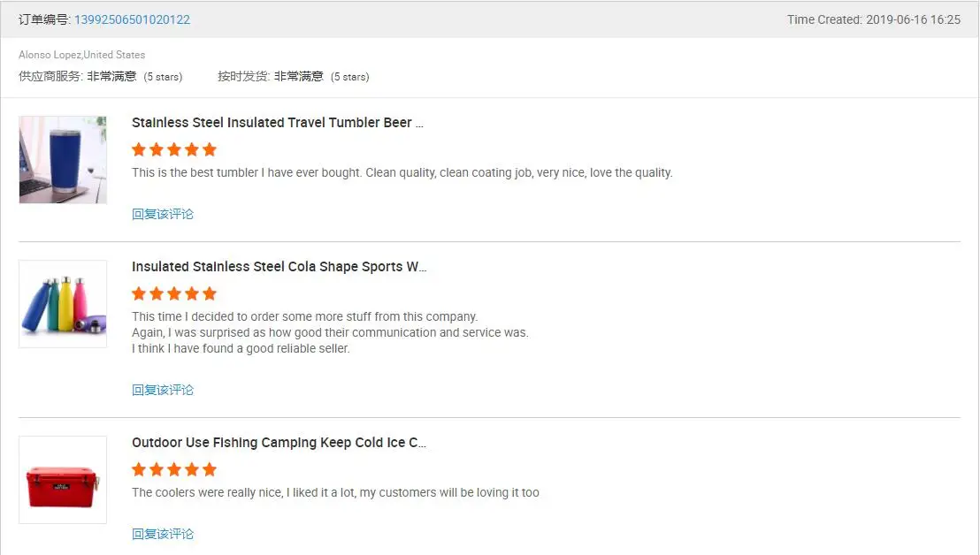980x555 pixels.
Task: Click fifth star of cola bottle rating
Action: [x=210, y=293]
